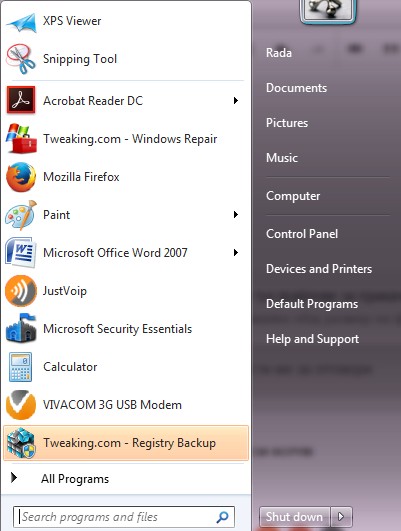
Task: Open VIVACOM 3G USB Modem icon
Action: [x=21, y=405]
